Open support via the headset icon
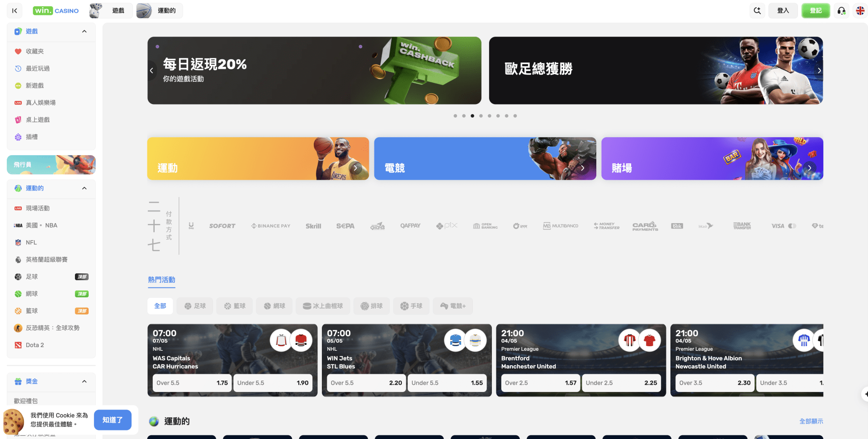Viewport: 868px width, 439px height. pos(841,10)
